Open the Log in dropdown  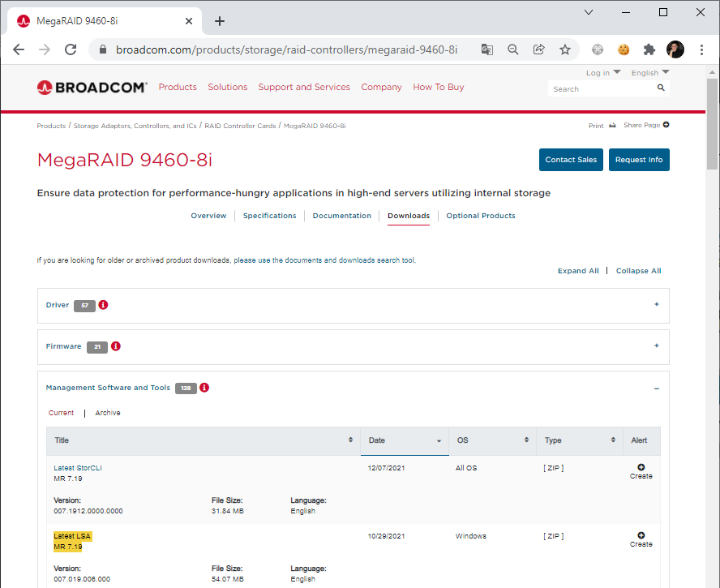[x=603, y=72]
